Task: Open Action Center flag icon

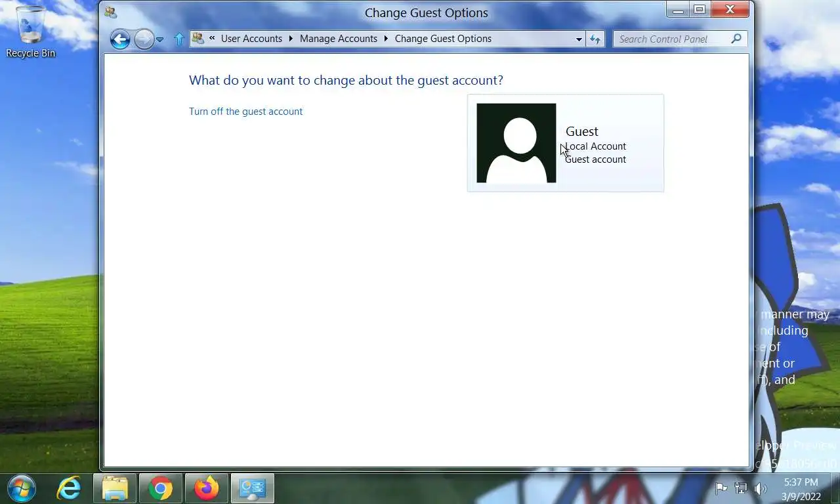Action: 721,488
